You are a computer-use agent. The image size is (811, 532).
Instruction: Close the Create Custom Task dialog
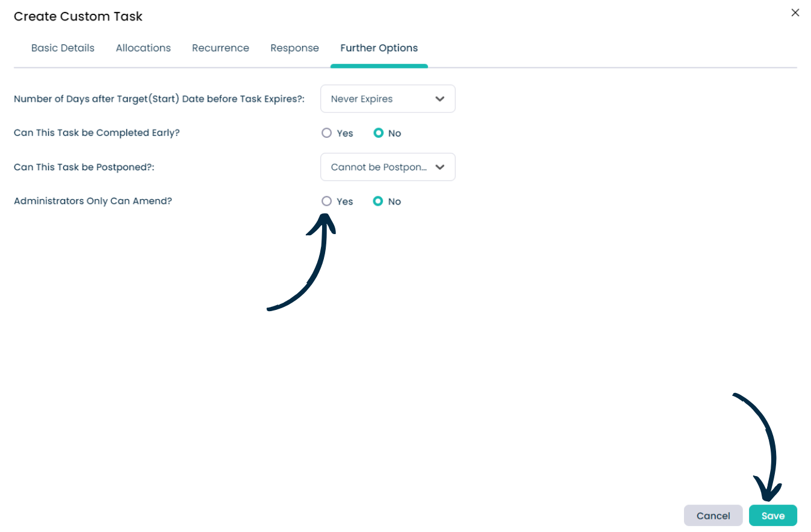(x=795, y=13)
